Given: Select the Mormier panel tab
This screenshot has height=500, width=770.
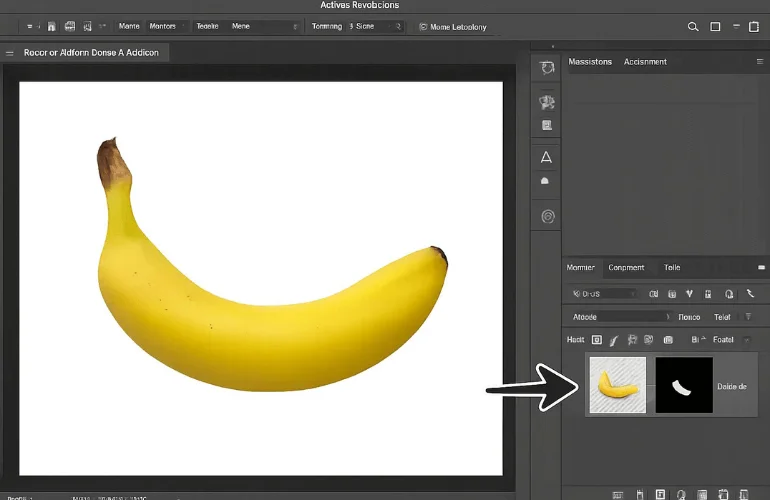Looking at the screenshot, I should pos(580,268).
